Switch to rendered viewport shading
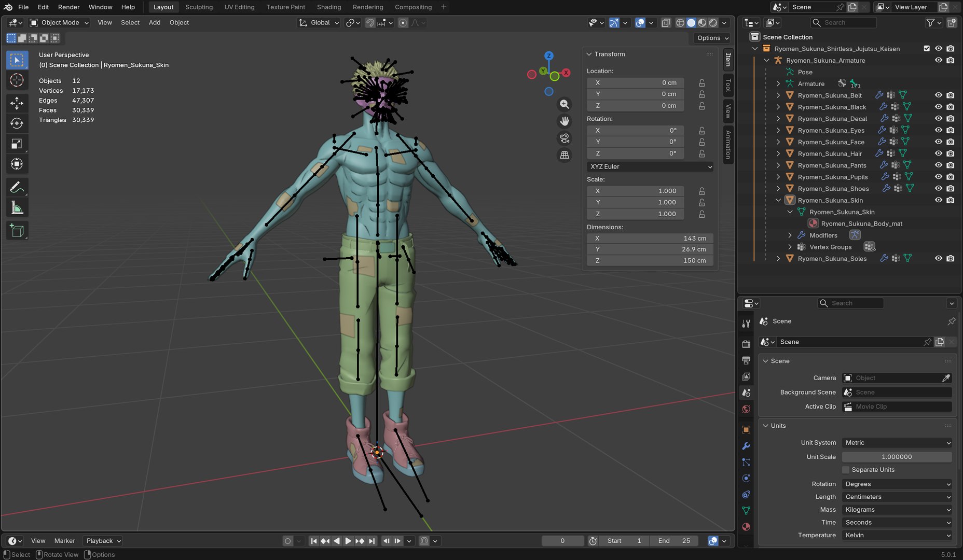This screenshot has width=963, height=560. coord(713,23)
